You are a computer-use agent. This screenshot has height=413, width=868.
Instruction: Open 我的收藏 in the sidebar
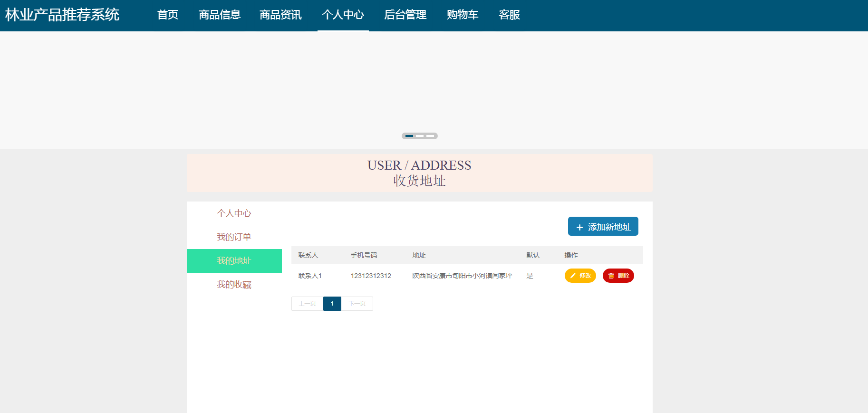pyautogui.click(x=234, y=285)
